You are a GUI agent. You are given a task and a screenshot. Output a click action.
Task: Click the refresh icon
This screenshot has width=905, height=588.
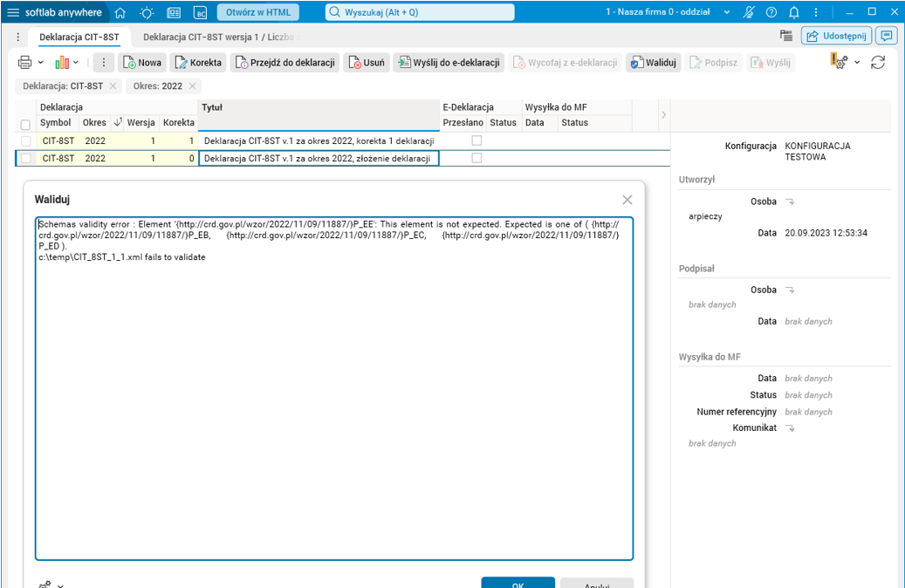click(x=878, y=62)
